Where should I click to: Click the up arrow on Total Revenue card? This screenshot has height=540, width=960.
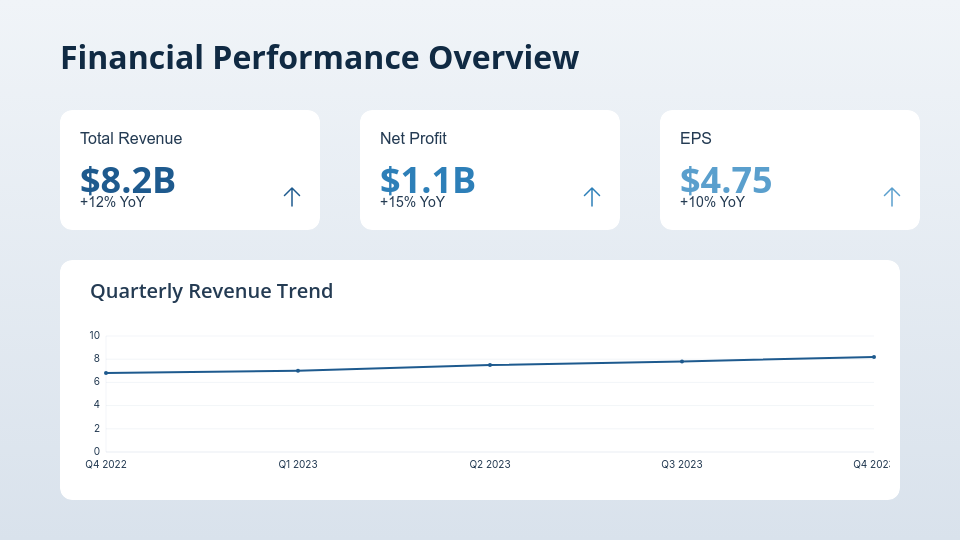[x=292, y=197]
